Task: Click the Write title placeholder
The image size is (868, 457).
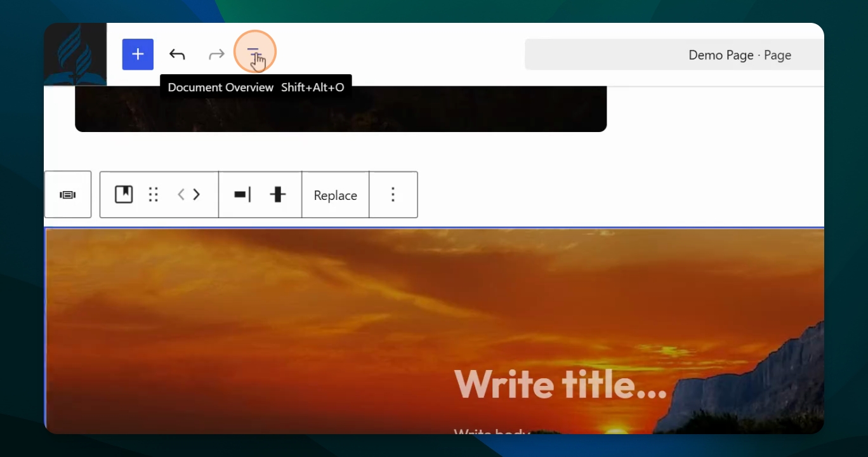Action: (561, 384)
